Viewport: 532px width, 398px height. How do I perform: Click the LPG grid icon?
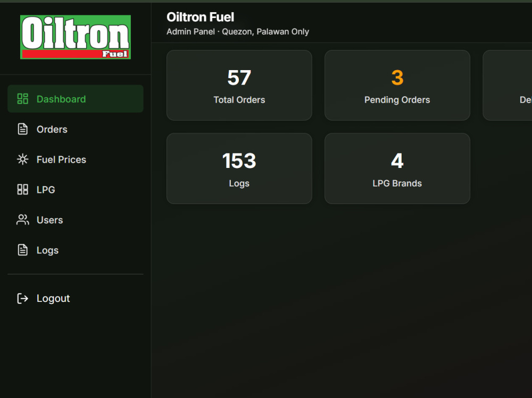coord(23,190)
